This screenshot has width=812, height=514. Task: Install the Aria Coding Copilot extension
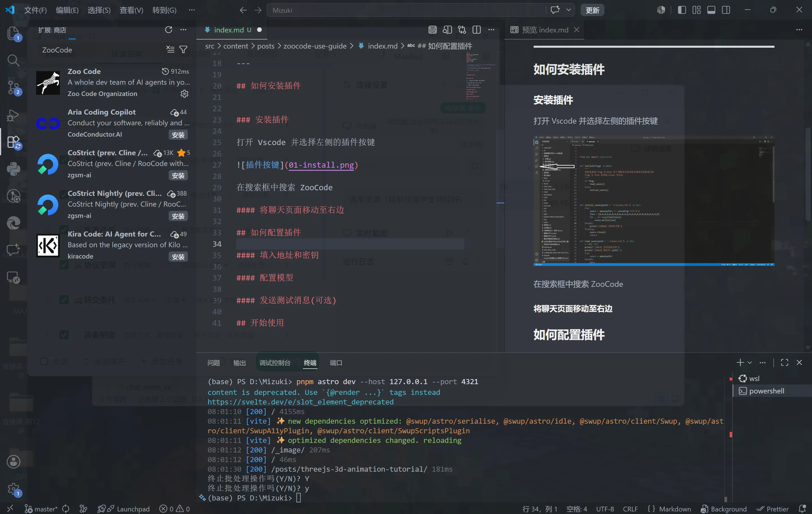pos(178,135)
